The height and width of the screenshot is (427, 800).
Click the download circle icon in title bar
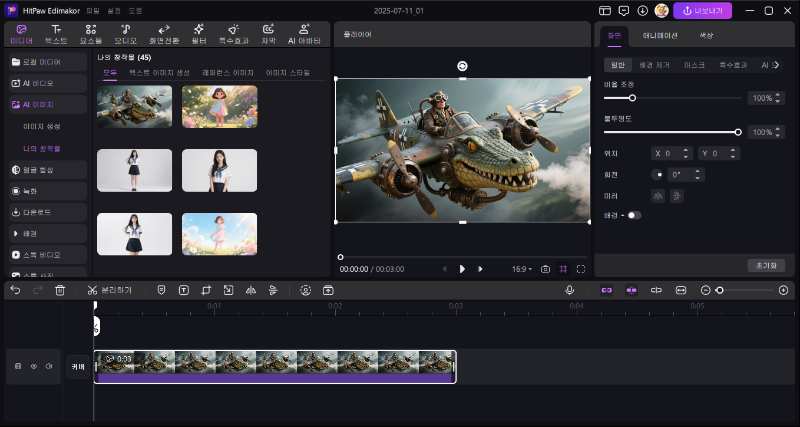(x=642, y=11)
